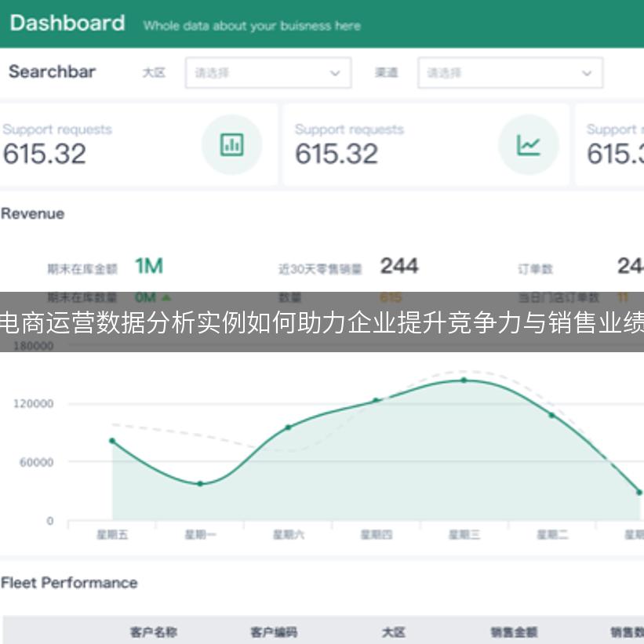Click the 星期二 x-axis label
This screenshot has width=644, height=644.
coord(552,534)
